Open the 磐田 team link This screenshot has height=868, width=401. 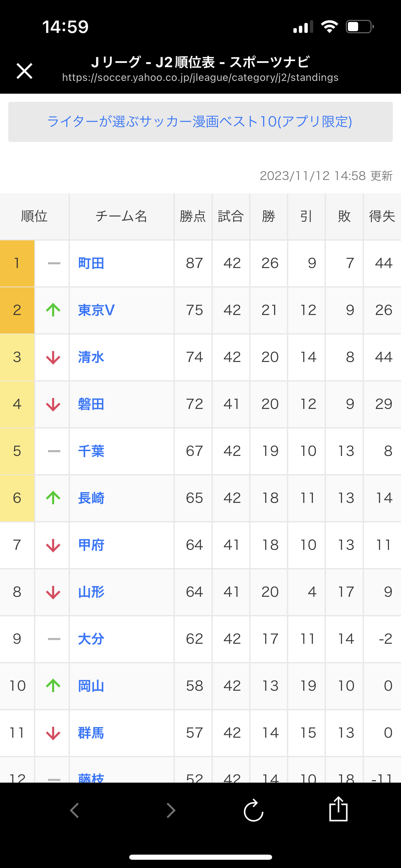(x=91, y=404)
